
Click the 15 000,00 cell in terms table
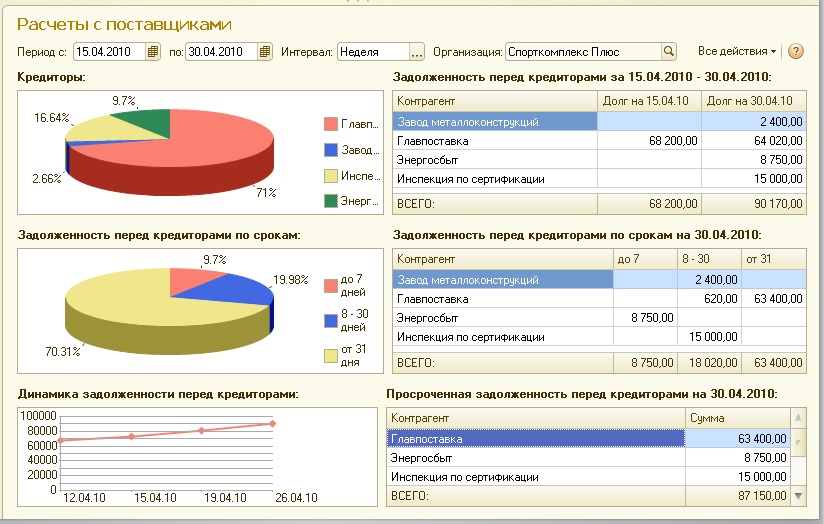pos(709,337)
